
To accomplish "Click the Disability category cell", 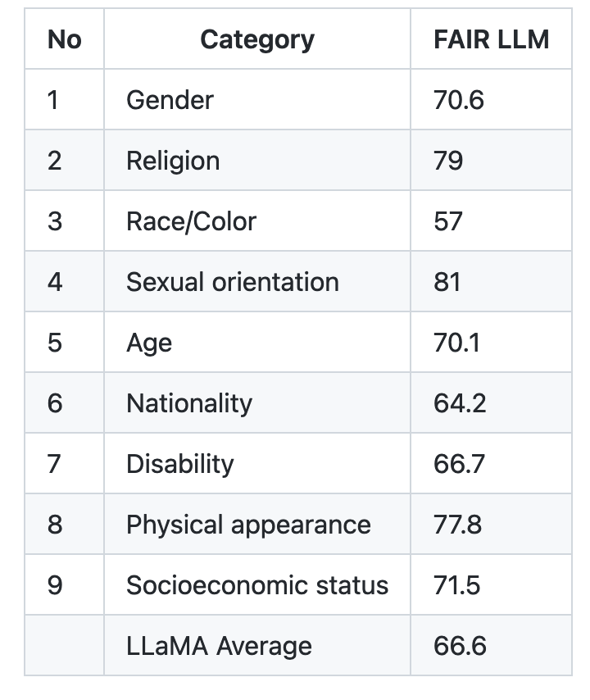I will pyautogui.click(x=179, y=464).
